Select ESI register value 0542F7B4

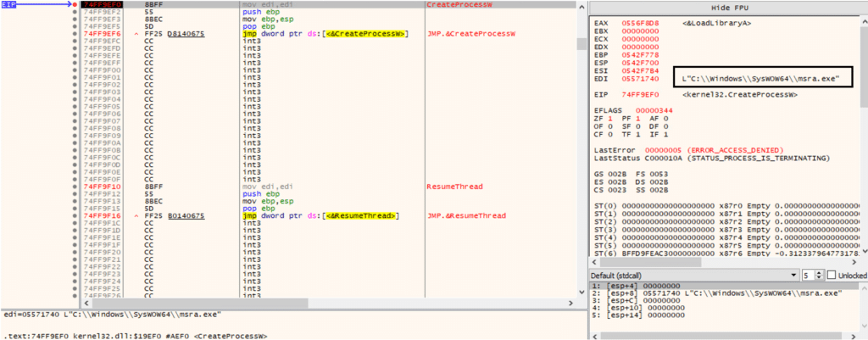point(641,70)
